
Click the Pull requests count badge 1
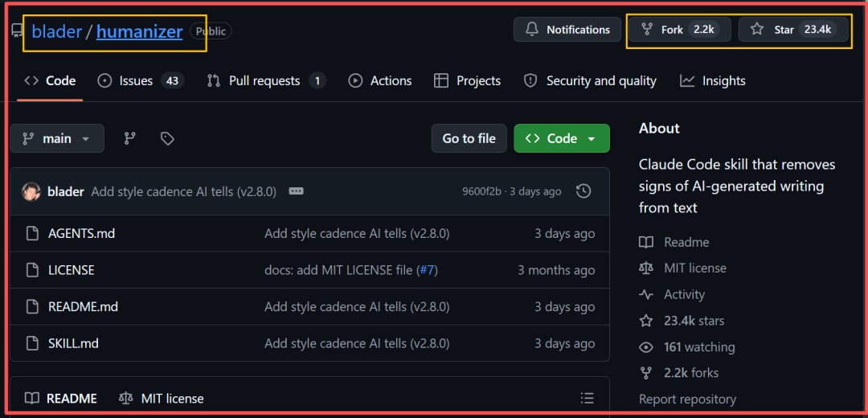[317, 81]
